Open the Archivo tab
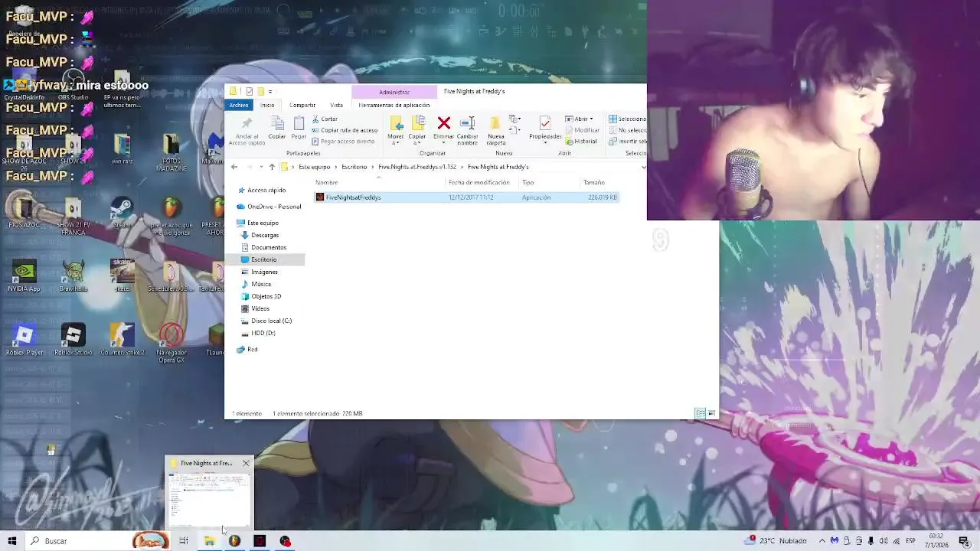980x551 pixels. [239, 105]
